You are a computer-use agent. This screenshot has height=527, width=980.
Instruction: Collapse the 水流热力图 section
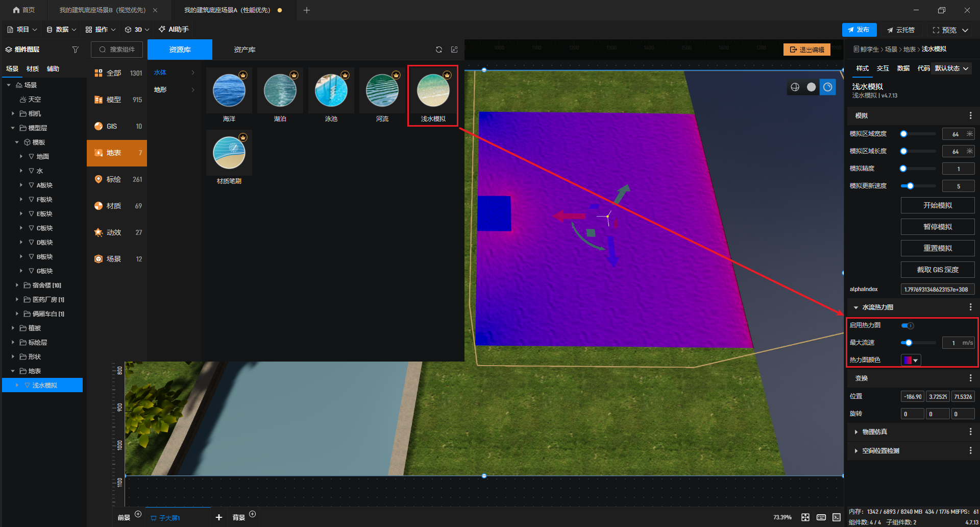click(856, 307)
